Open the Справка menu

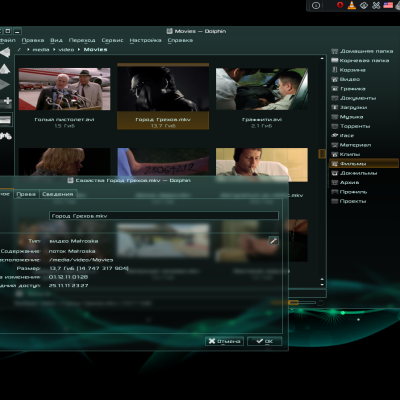[180, 40]
